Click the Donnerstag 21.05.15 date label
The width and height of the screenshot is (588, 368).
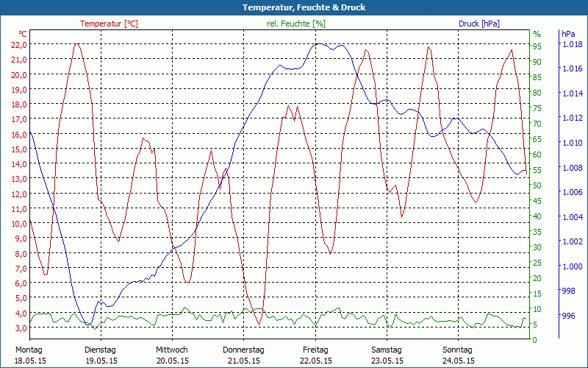pyautogui.click(x=243, y=355)
